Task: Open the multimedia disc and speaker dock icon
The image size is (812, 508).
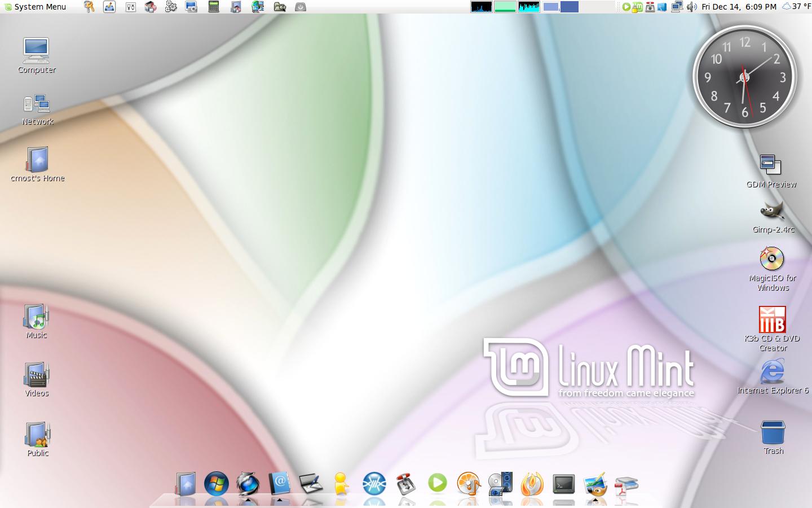Action: point(500,484)
